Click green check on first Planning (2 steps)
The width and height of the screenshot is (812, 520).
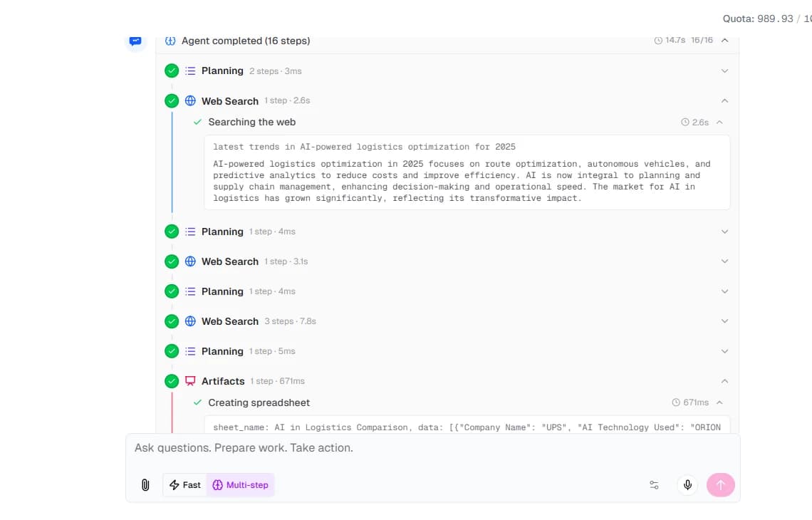point(172,71)
